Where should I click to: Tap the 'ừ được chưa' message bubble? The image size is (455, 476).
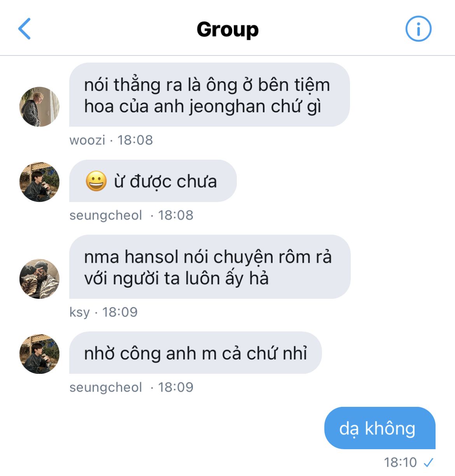[153, 181]
